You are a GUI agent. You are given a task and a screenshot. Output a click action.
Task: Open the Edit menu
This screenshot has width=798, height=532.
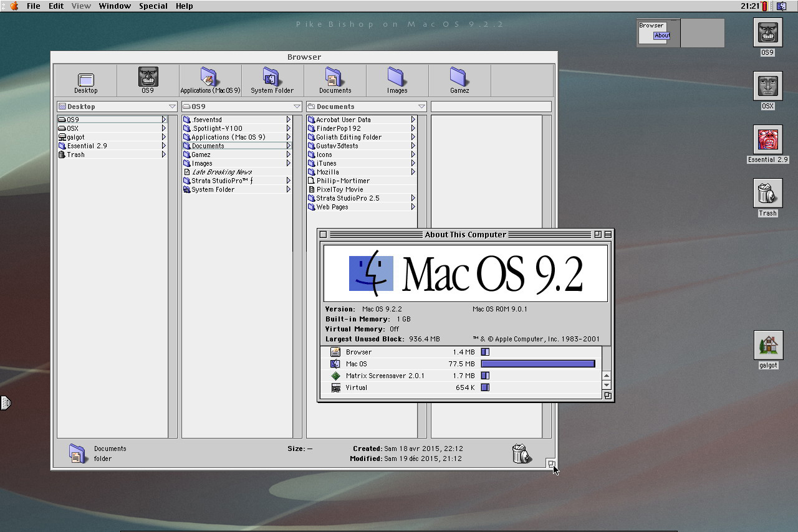coord(56,6)
